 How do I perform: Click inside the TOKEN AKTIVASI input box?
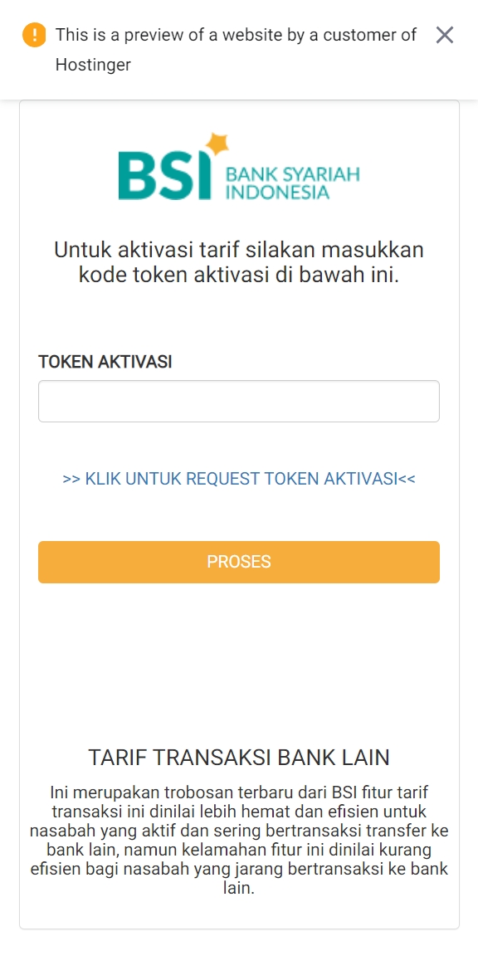click(239, 400)
